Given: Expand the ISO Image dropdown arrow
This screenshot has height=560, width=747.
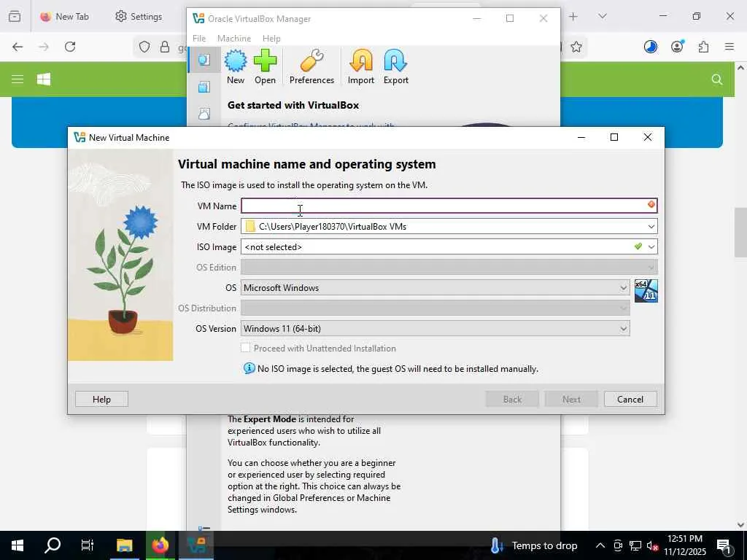Looking at the screenshot, I should (651, 246).
